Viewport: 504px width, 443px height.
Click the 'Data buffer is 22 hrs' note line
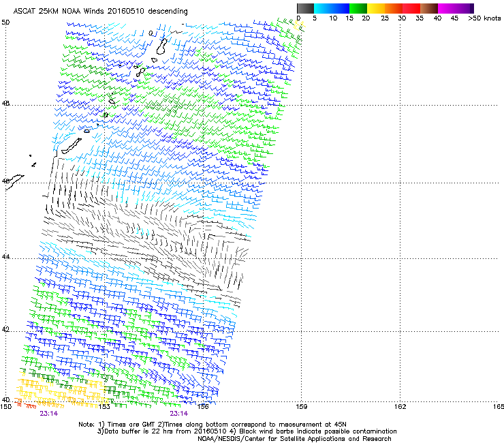(x=247, y=431)
